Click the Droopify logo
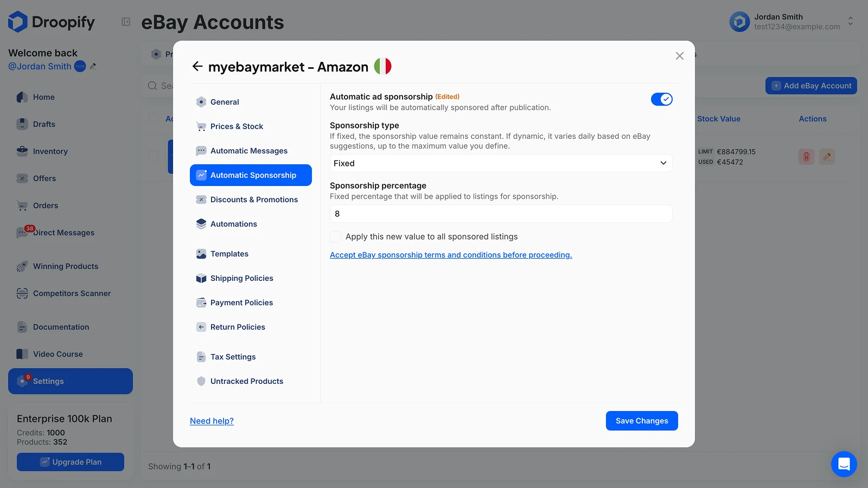 [52, 22]
